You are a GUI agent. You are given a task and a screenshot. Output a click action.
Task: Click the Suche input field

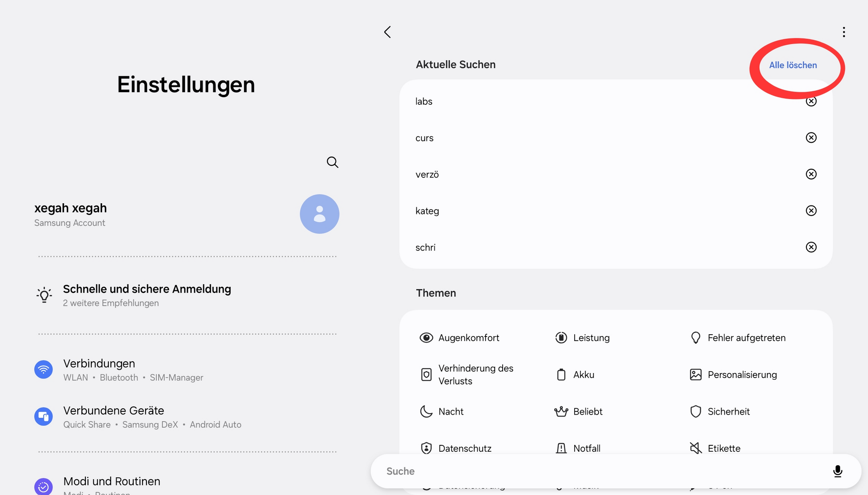(x=588, y=471)
